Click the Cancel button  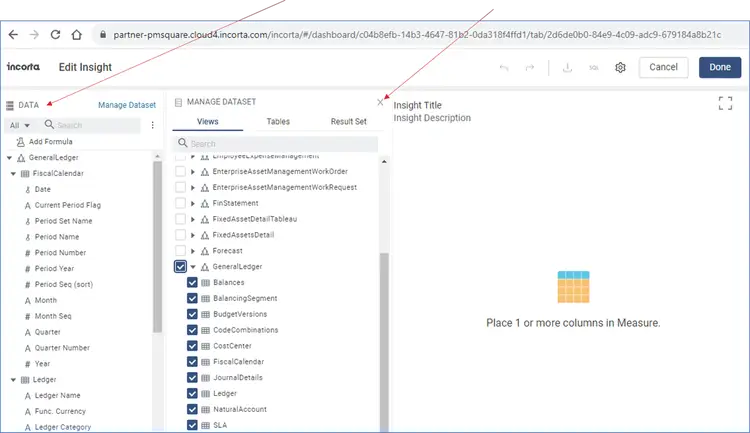click(x=663, y=67)
